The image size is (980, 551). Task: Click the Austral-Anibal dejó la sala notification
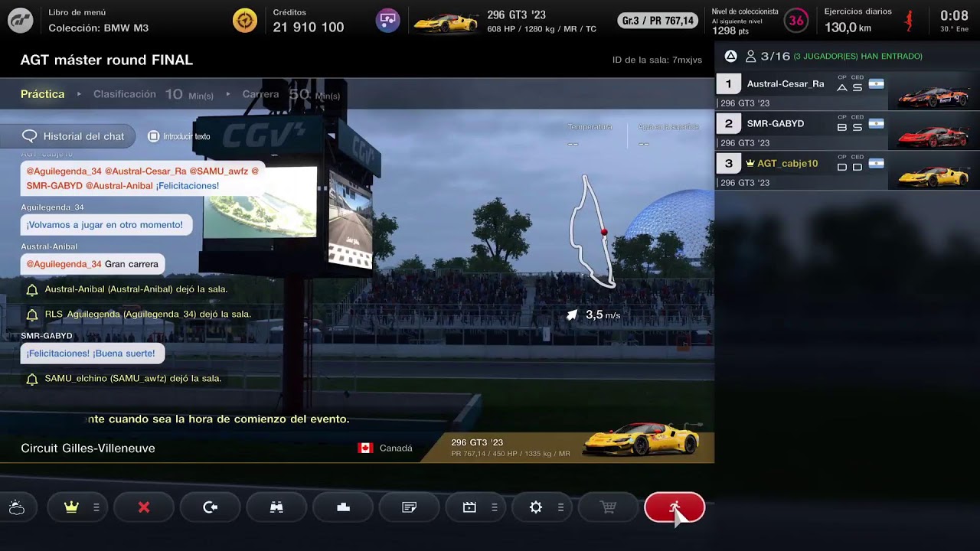tap(136, 289)
